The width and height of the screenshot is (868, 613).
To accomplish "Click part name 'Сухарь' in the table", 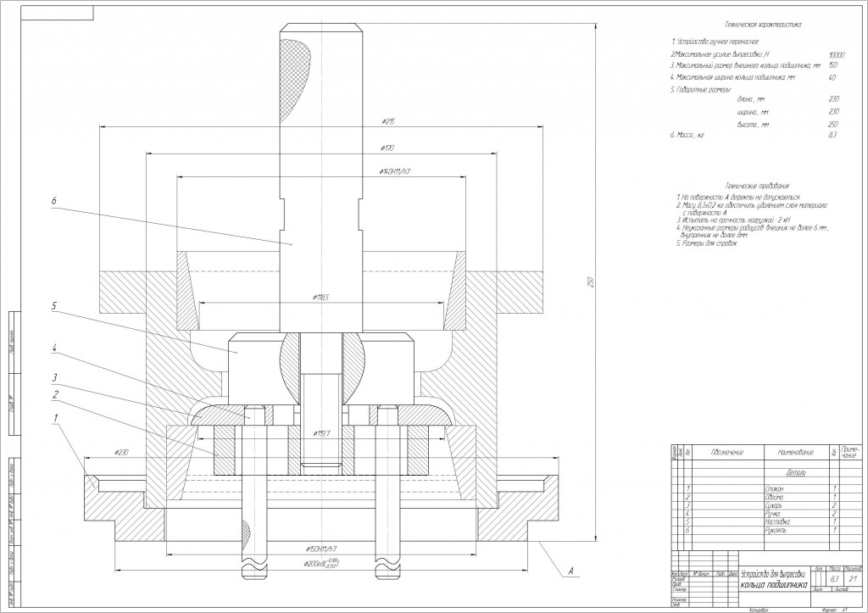I will point(773,505).
